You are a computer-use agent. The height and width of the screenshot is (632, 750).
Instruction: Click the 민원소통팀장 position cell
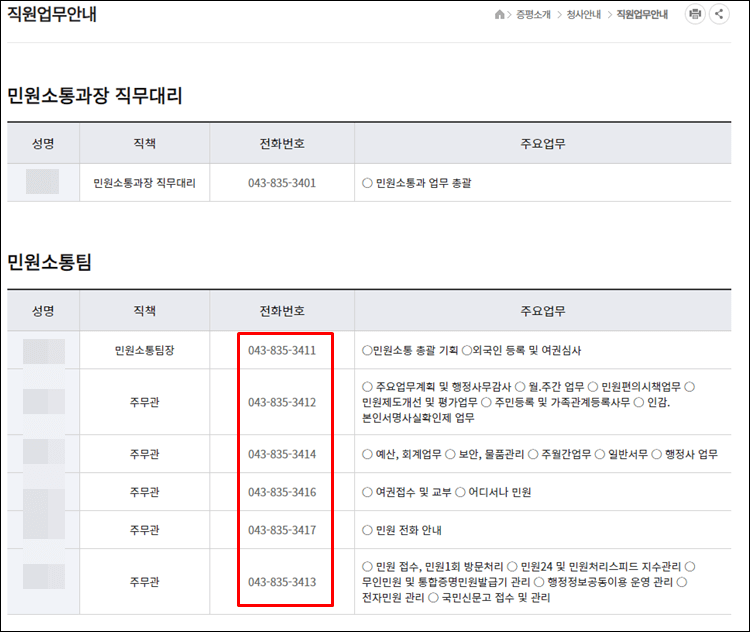144,350
